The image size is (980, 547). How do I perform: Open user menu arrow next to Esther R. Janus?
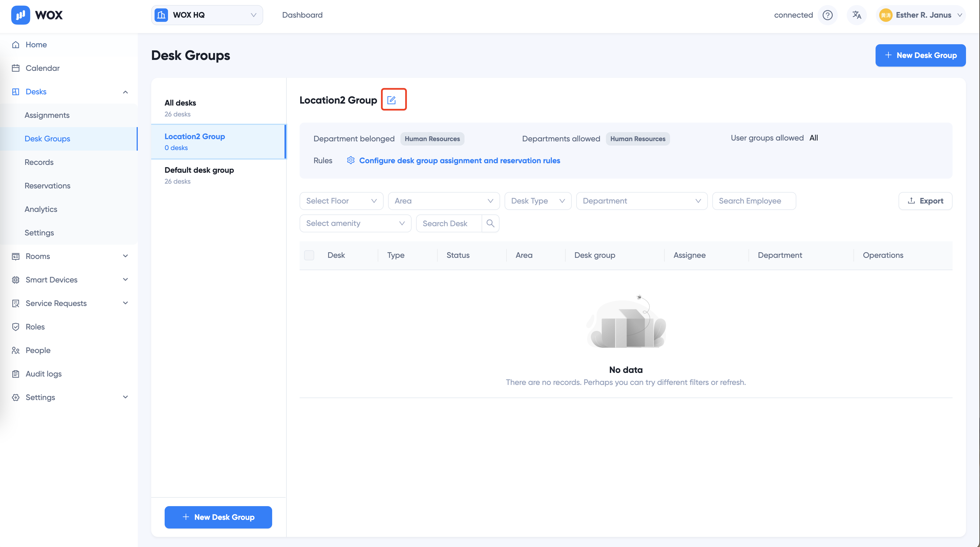pos(960,15)
